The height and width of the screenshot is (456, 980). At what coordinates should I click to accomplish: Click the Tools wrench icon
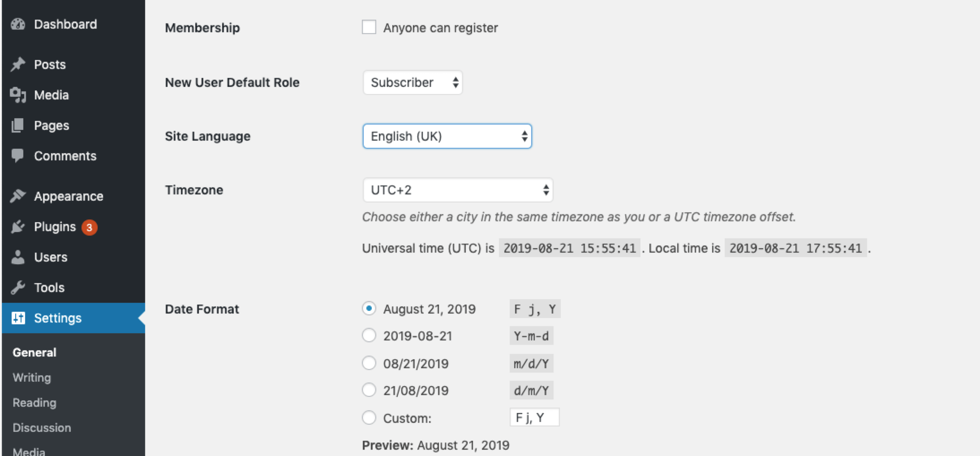[x=18, y=288]
